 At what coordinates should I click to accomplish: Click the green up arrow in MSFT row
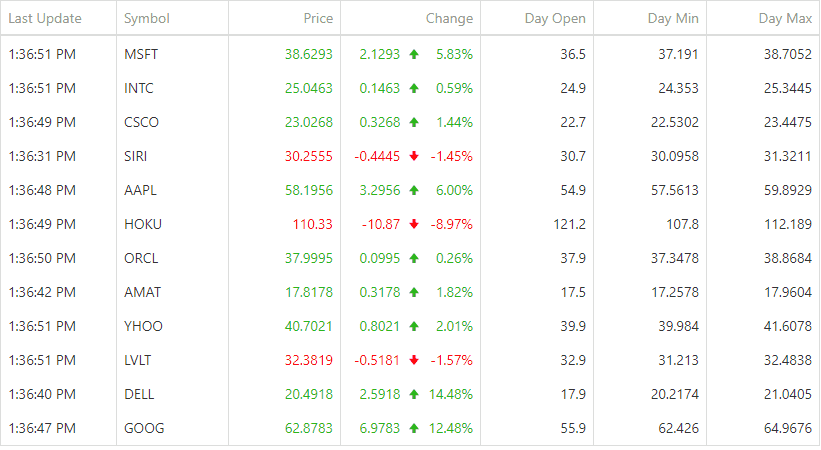[x=414, y=54]
